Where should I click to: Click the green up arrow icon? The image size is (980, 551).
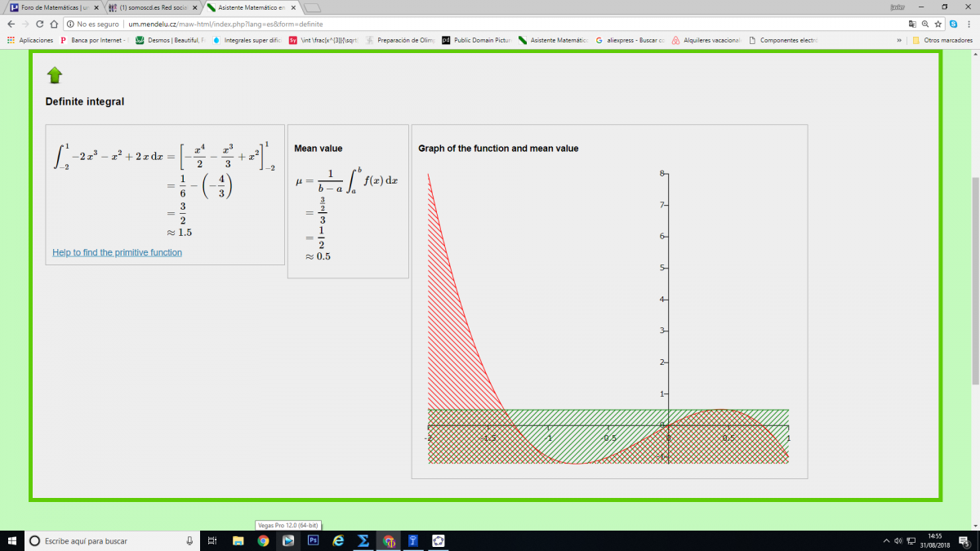click(x=55, y=76)
